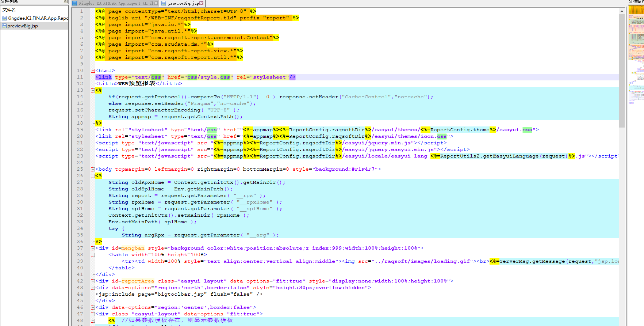Open Kingdee.K3.FIN.AR.App.Report in file list
Image resolution: width=644 pixels, height=326 pixels.
[37, 18]
